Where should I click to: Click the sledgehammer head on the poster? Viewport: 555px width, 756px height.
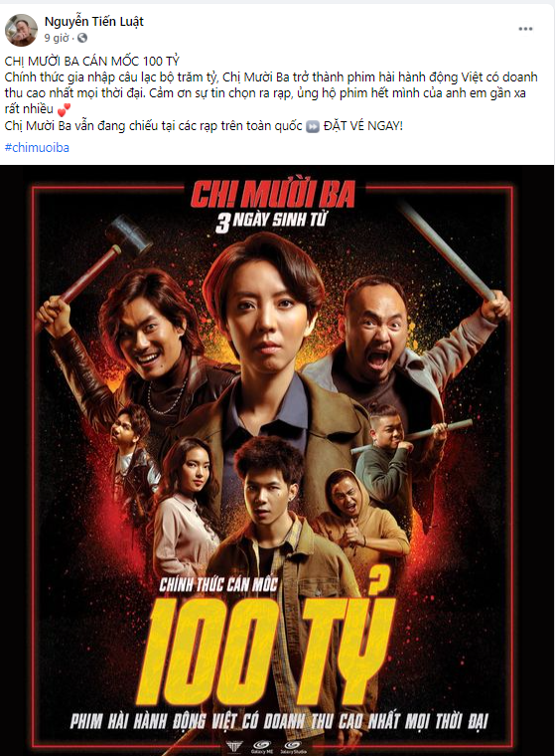pos(129,235)
